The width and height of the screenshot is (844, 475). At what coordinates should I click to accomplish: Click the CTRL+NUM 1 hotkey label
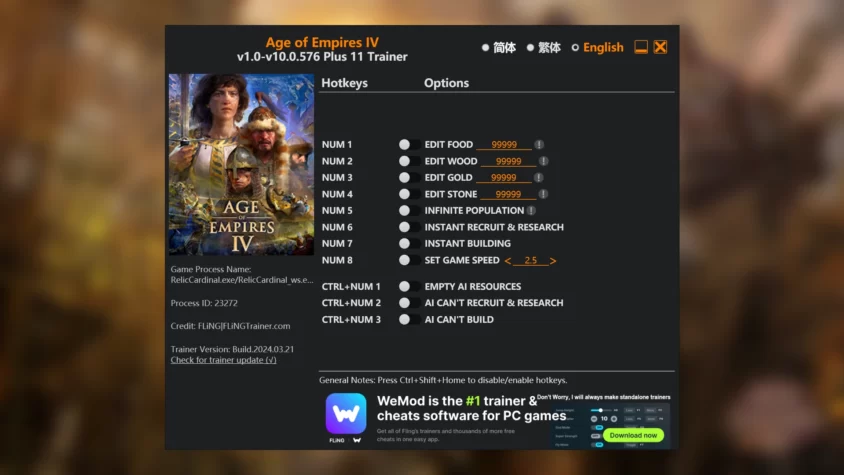coord(351,287)
